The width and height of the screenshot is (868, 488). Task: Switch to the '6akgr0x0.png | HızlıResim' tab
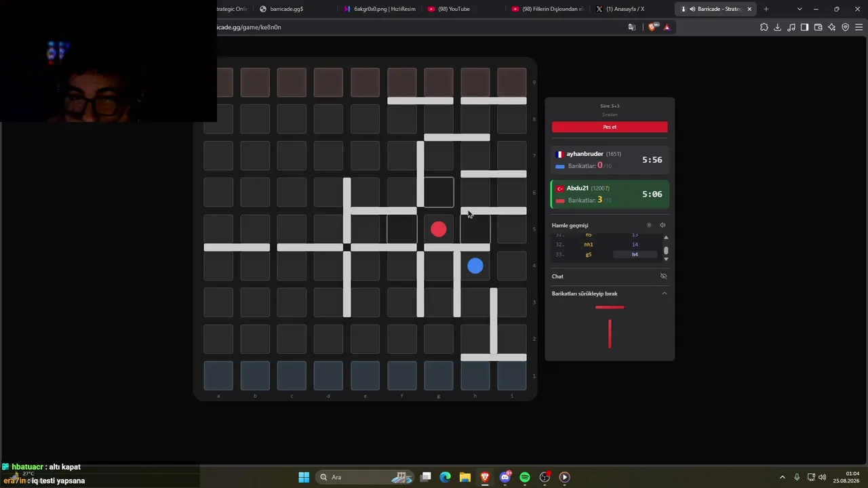coord(379,9)
